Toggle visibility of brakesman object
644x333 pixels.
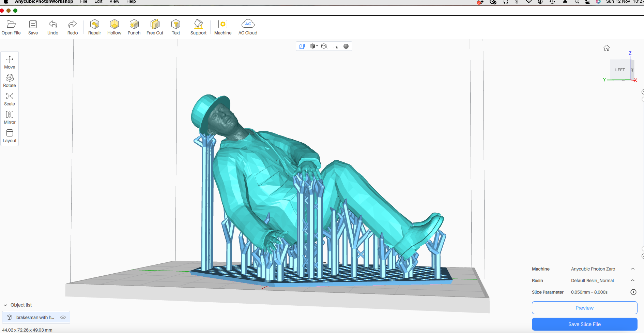click(63, 317)
